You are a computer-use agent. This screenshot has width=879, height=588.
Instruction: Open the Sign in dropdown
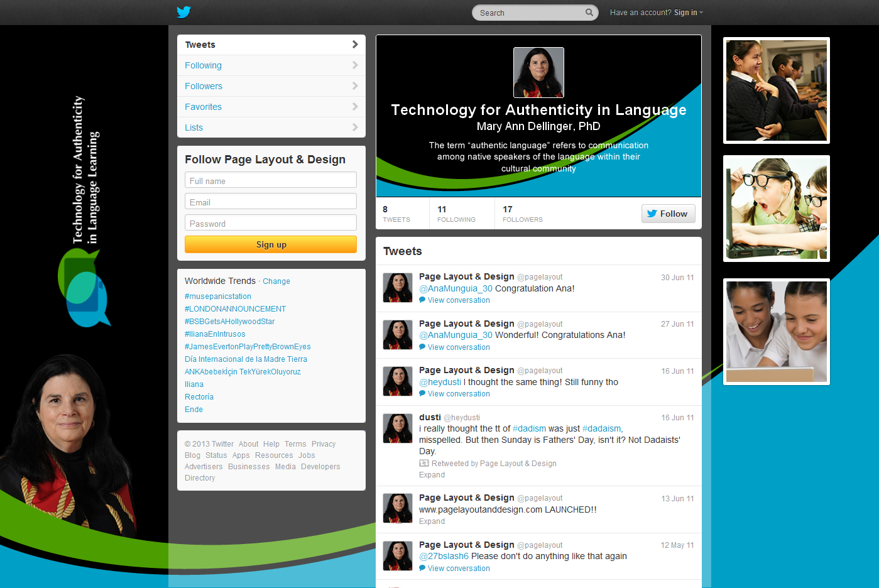688,13
